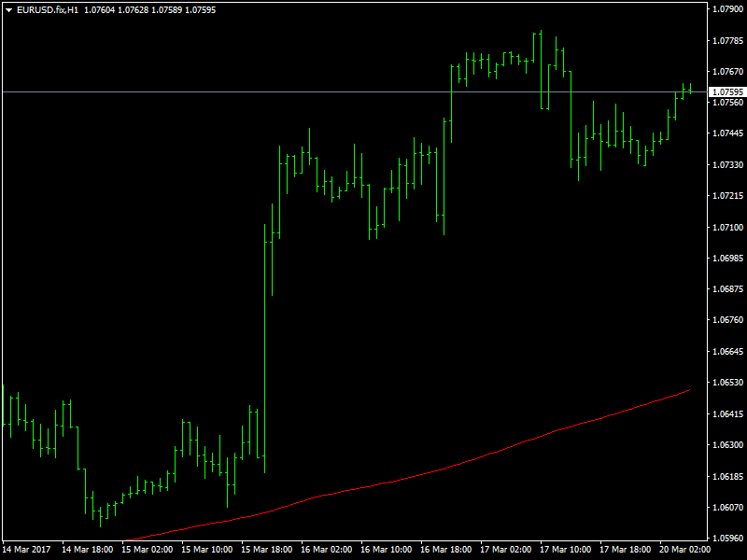The height and width of the screenshot is (560, 747).
Task: Click the 1.06185 price axis label
Action: 727,476
